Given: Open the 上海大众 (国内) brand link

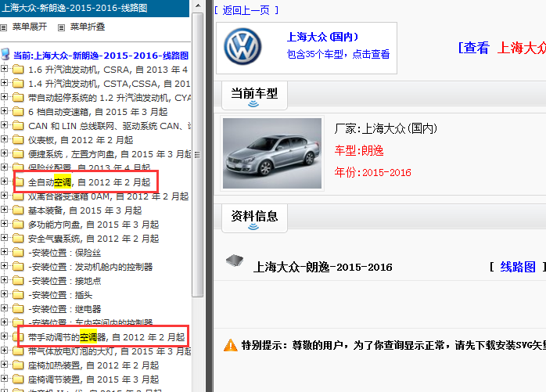Looking at the screenshot, I should click(x=322, y=37).
